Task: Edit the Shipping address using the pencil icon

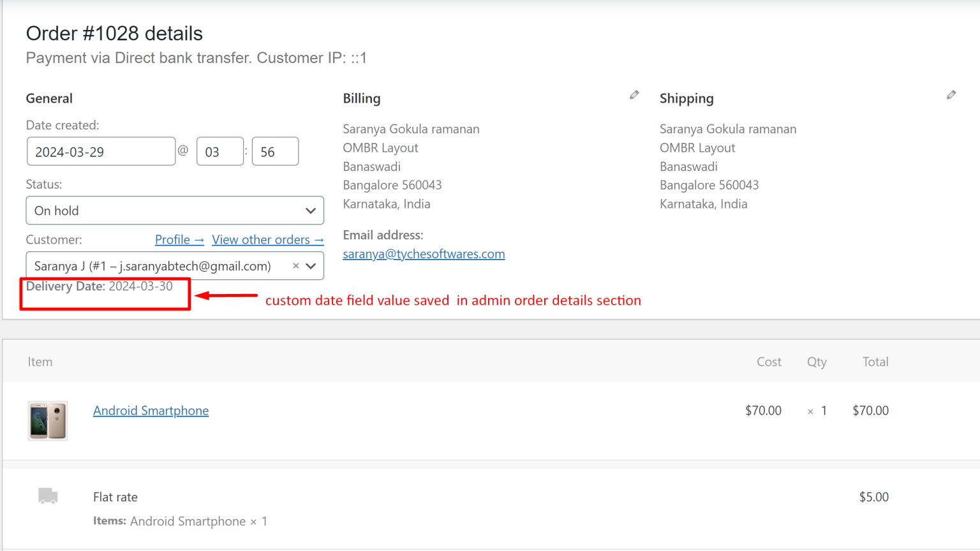Action: pyautogui.click(x=951, y=94)
